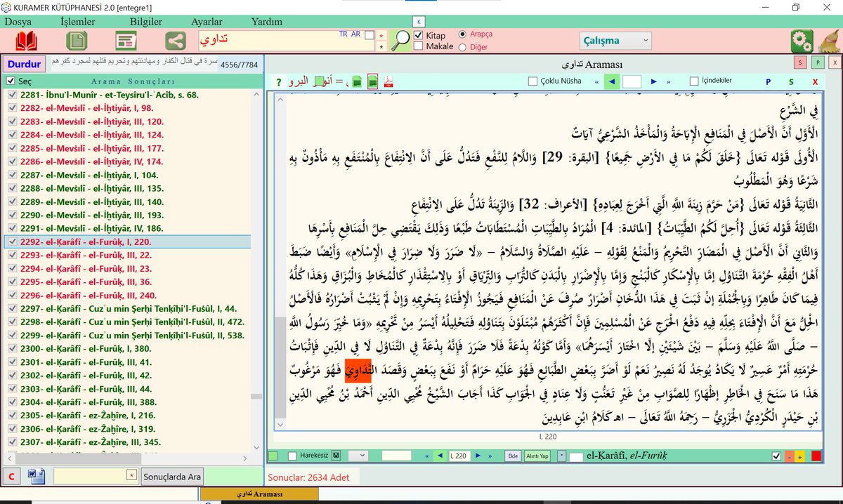Click the save disk icon beside Harekesiz
This screenshot has width=843, height=504.
336,456
